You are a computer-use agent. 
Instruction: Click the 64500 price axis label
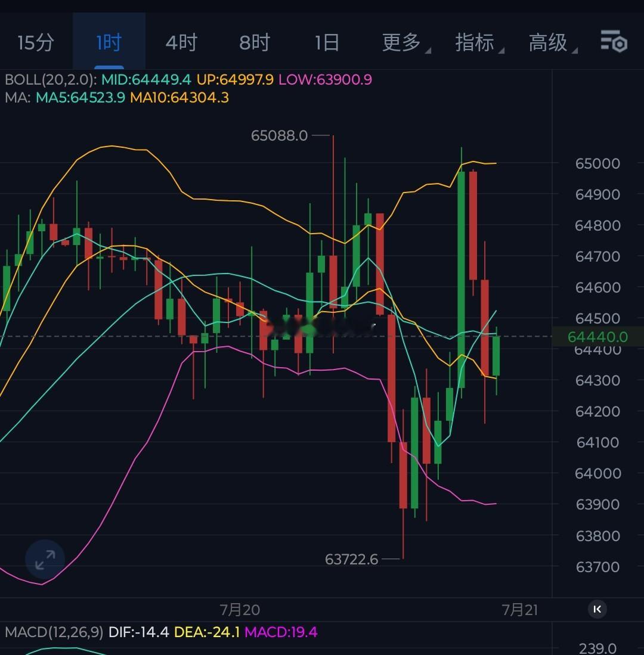pos(597,318)
